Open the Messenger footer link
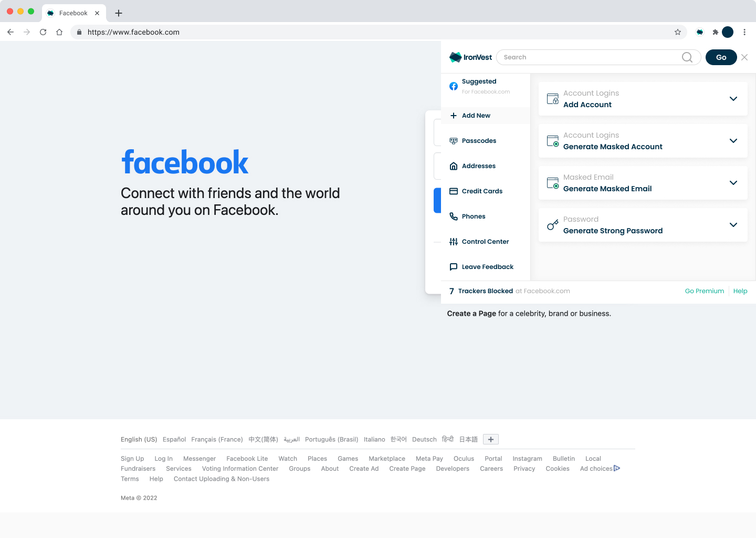The height and width of the screenshot is (538, 756). click(x=199, y=459)
